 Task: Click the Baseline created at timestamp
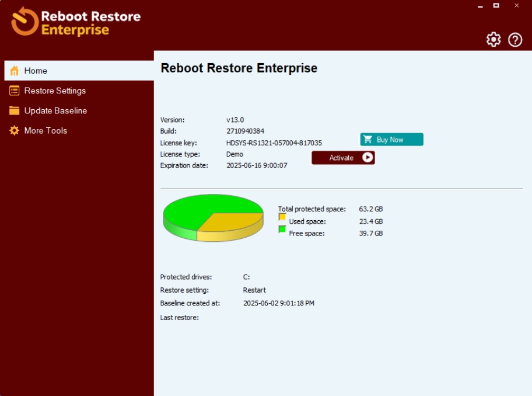(x=278, y=304)
